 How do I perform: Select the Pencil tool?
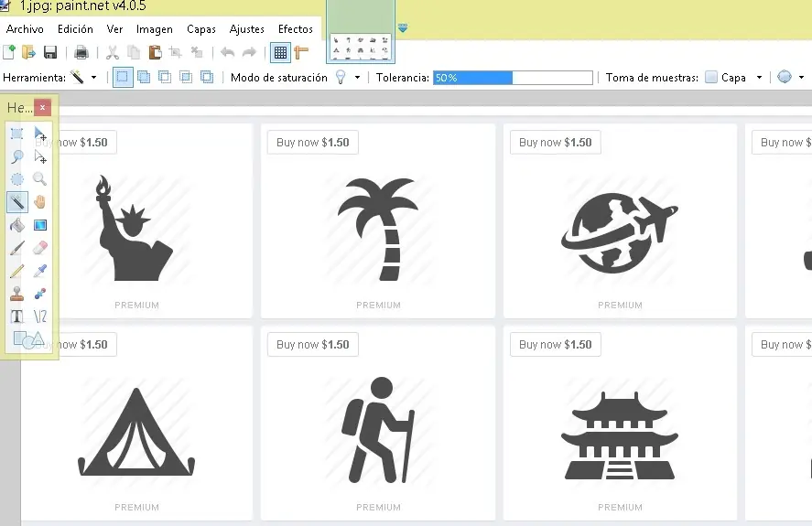(17, 270)
